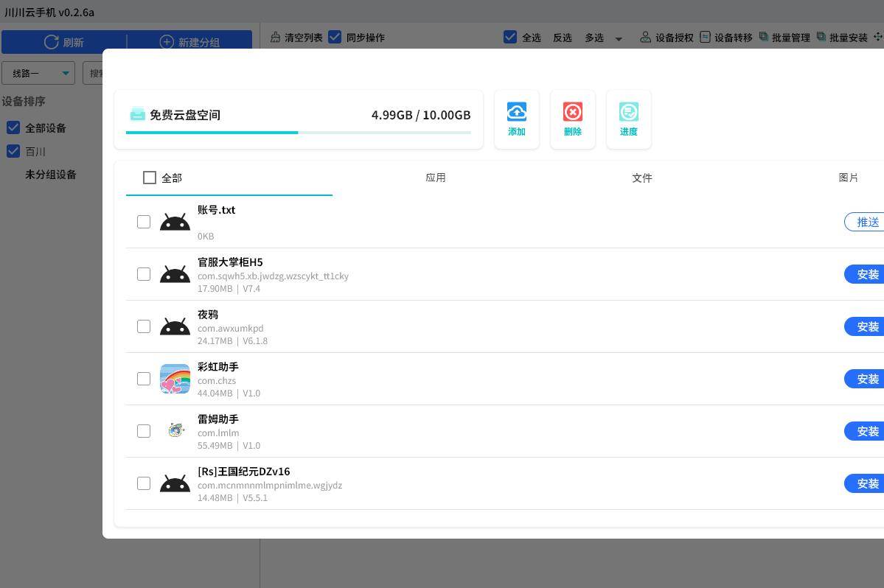
Task: Click the 刷新 refresh button
Action: [63, 42]
